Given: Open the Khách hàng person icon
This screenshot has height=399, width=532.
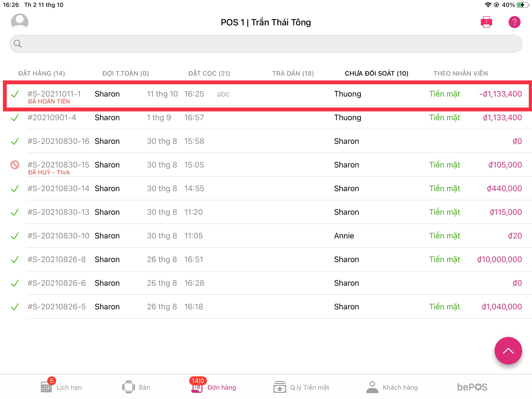Looking at the screenshot, I should point(372,387).
